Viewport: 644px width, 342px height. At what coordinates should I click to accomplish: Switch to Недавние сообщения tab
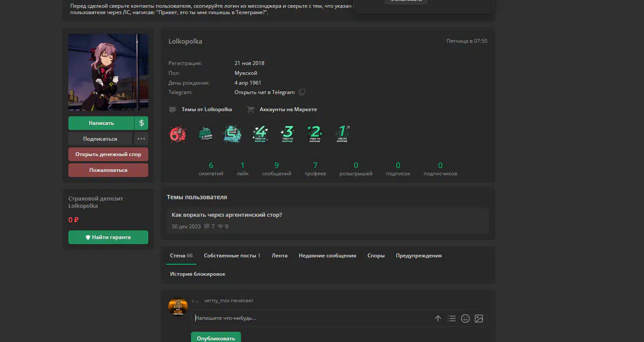click(327, 256)
